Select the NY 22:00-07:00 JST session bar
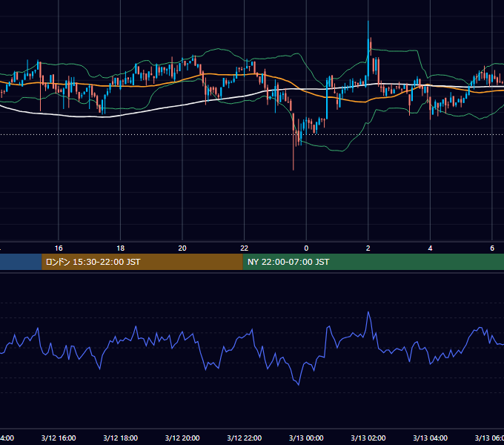The width and height of the screenshot is (504, 445). (373, 262)
